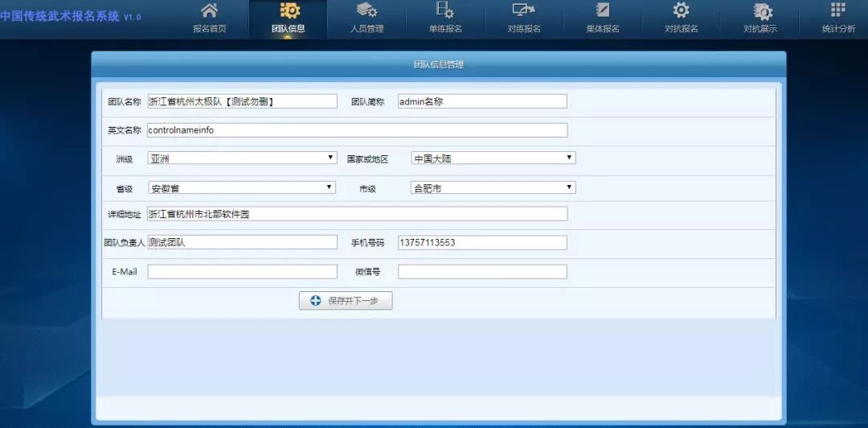
Task: Open the 对练报名 monitor icon
Action: coord(524,11)
